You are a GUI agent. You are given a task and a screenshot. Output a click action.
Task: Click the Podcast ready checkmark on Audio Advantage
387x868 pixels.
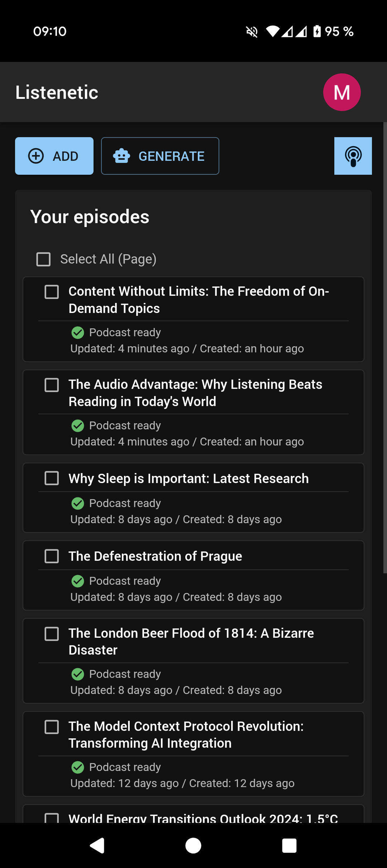[x=77, y=426]
